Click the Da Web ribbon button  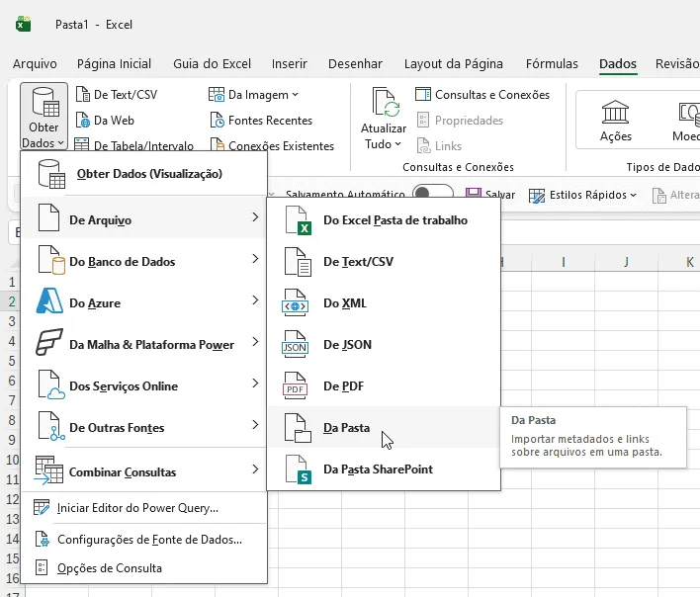106,121
